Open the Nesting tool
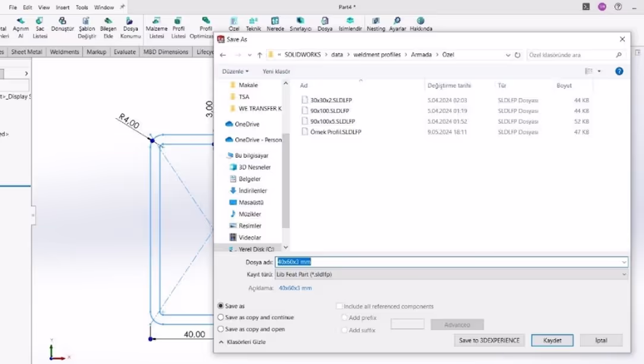The width and height of the screenshot is (644, 364). [376, 24]
